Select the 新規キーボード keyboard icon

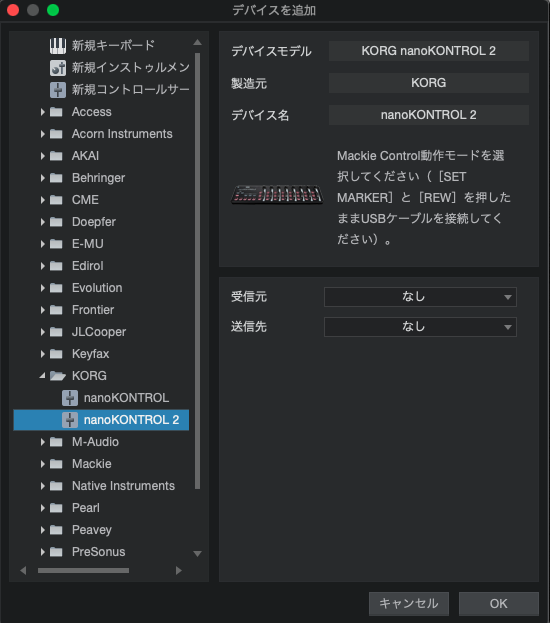click(x=58, y=46)
